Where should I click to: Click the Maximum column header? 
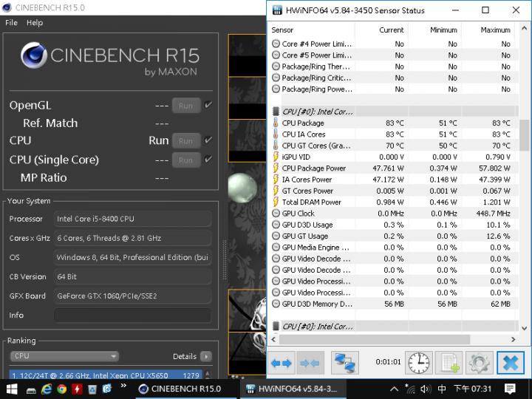click(488, 30)
